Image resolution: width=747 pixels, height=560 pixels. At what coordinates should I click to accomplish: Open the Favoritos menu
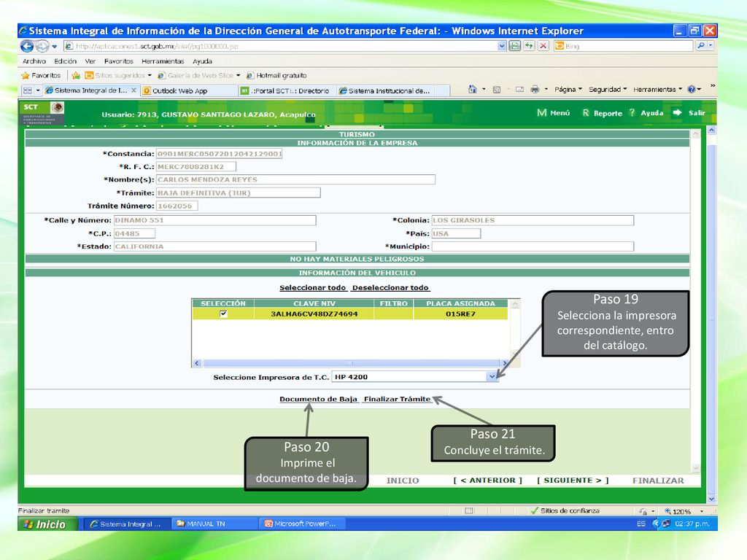pyautogui.click(x=119, y=61)
